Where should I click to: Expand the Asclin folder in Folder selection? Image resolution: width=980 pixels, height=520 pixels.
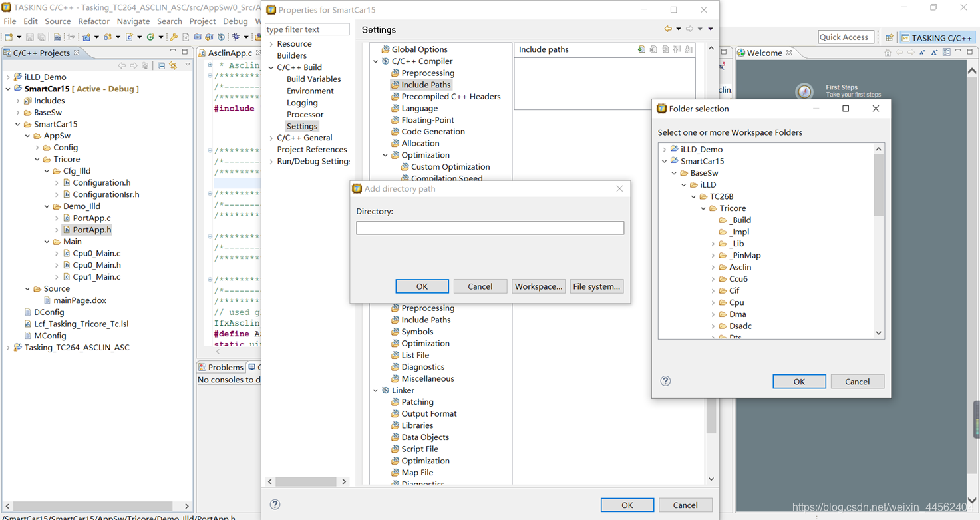713,267
